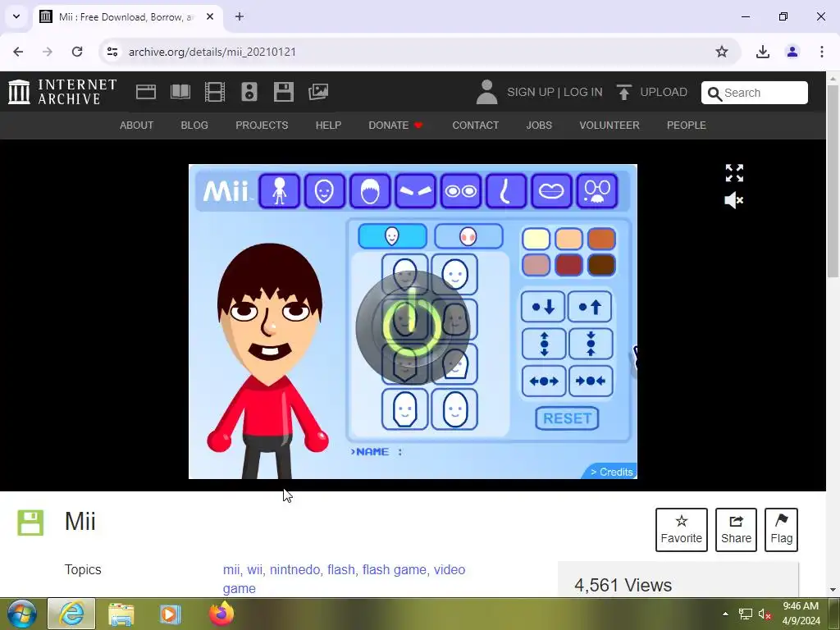Switch to the face blush features sub-tab
The image size is (840, 630).
coord(468,236)
